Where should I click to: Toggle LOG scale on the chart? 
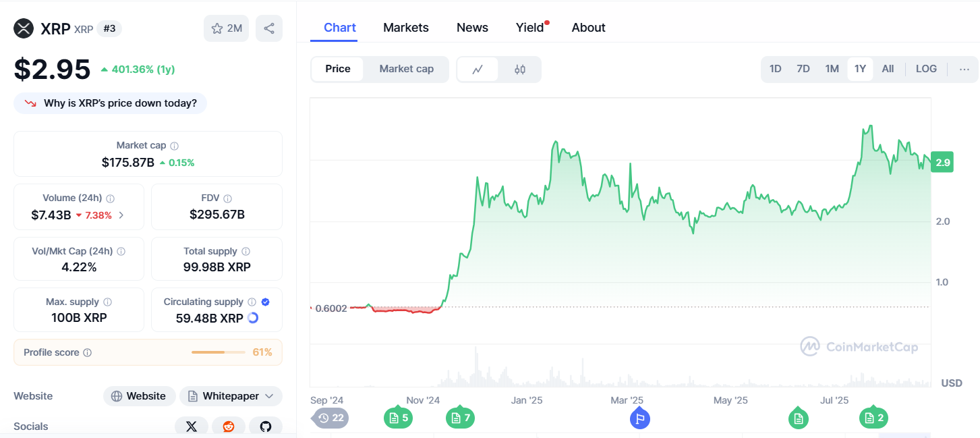(926, 68)
